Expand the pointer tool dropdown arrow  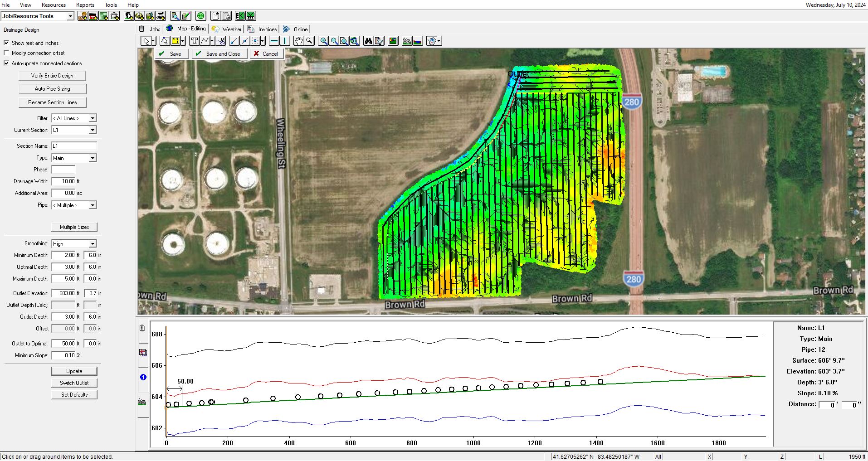coord(153,41)
